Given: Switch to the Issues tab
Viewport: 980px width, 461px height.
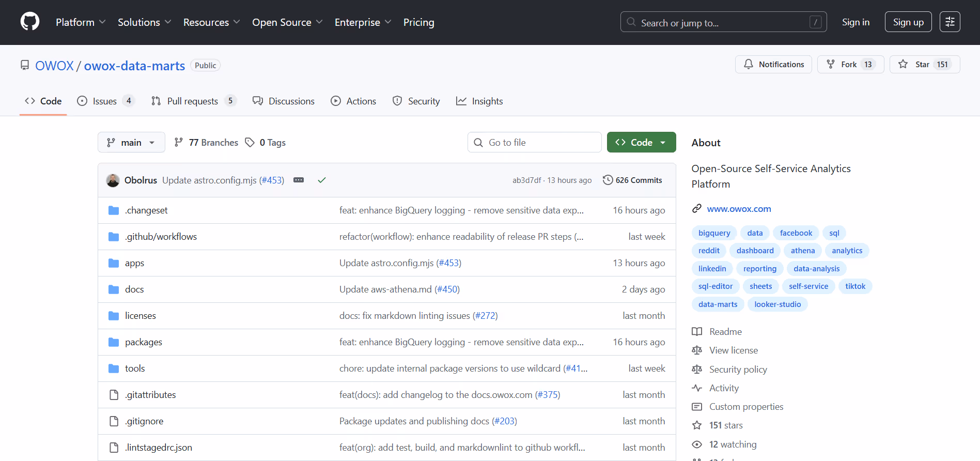Looking at the screenshot, I should point(105,101).
